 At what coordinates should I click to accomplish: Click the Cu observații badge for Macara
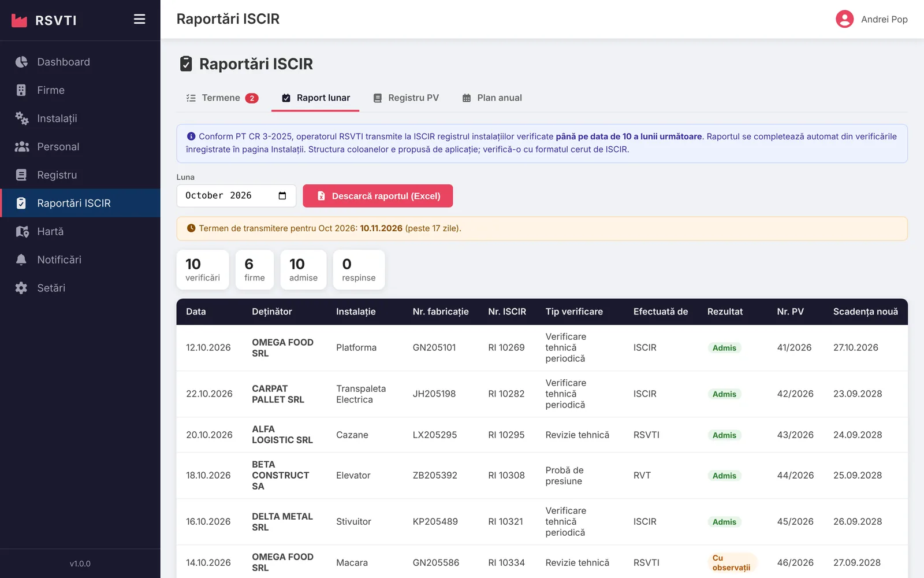(x=732, y=562)
